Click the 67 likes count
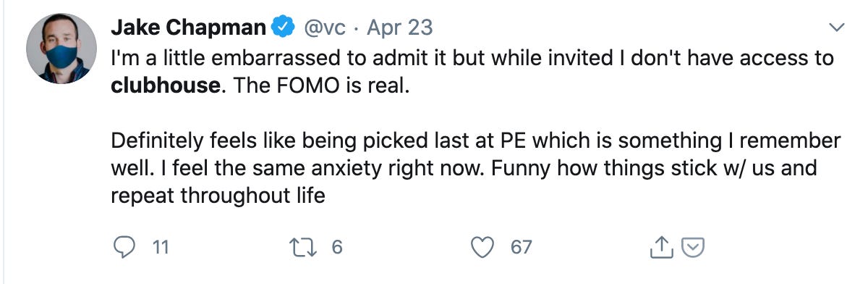The image size is (868, 284). coord(521,248)
